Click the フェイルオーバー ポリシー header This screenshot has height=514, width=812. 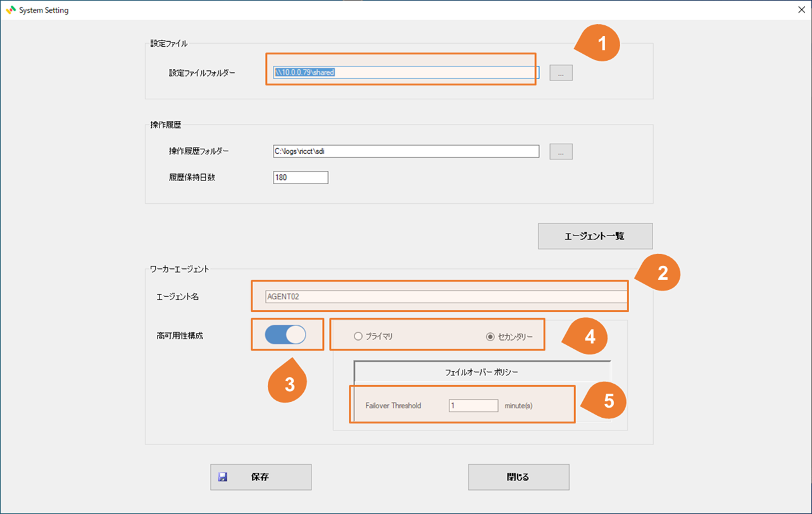click(x=482, y=372)
